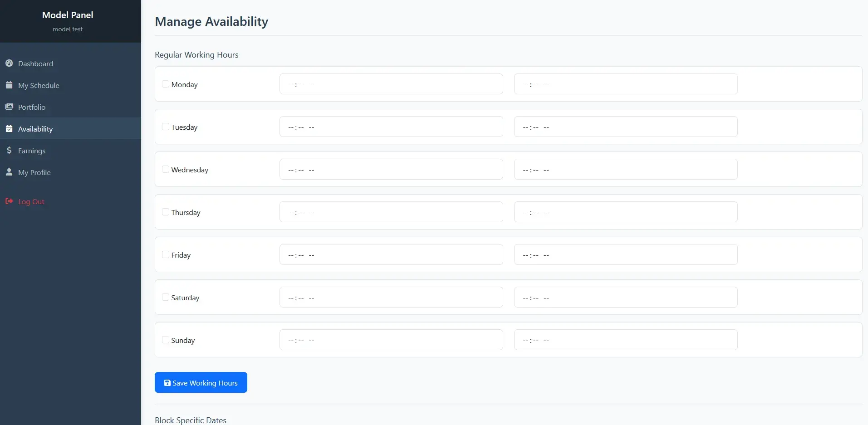The image size is (868, 425).
Task: Select the Log Out link
Action: tap(31, 201)
